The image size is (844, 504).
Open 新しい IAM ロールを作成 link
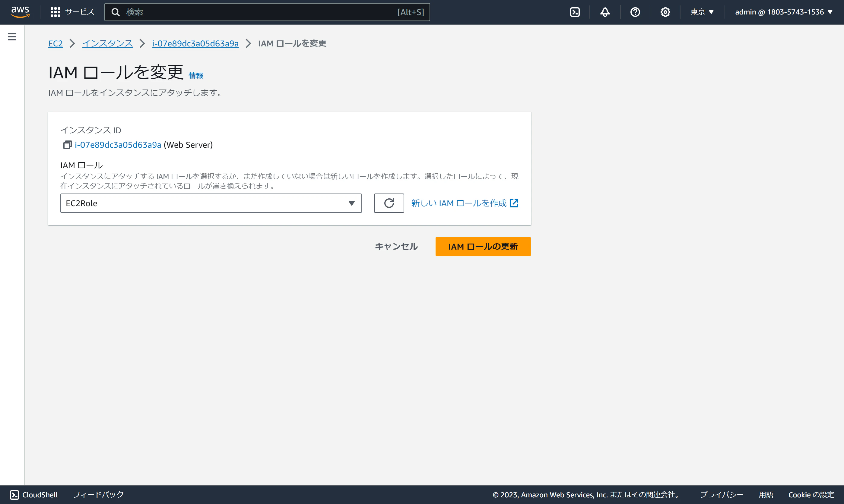click(460, 203)
